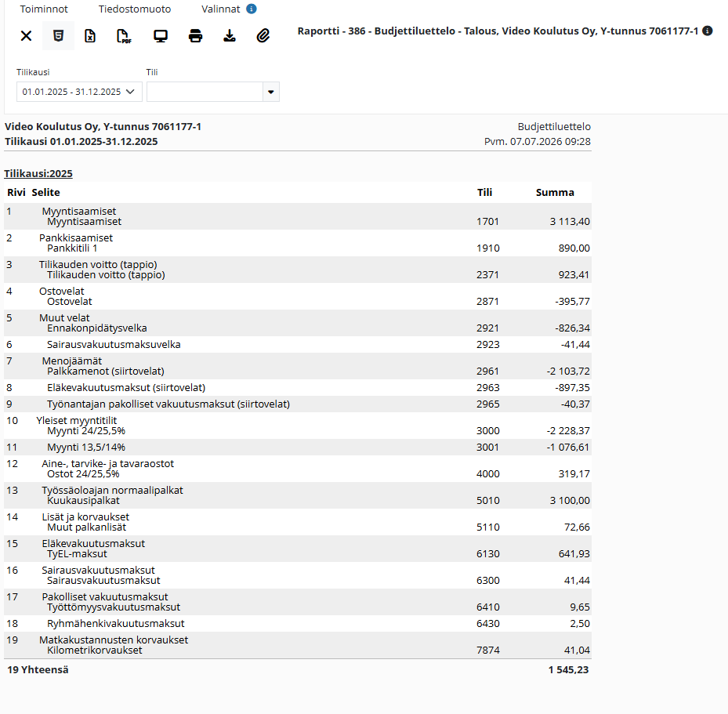This screenshot has width=728, height=714.
Task: Close the report with the X icon
Action: click(27, 36)
